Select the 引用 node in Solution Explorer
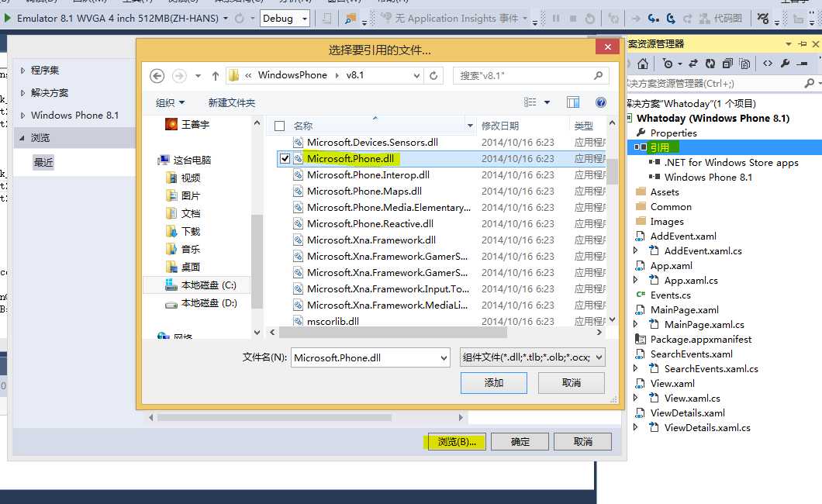Image resolution: width=822 pixels, height=504 pixels. [659, 148]
